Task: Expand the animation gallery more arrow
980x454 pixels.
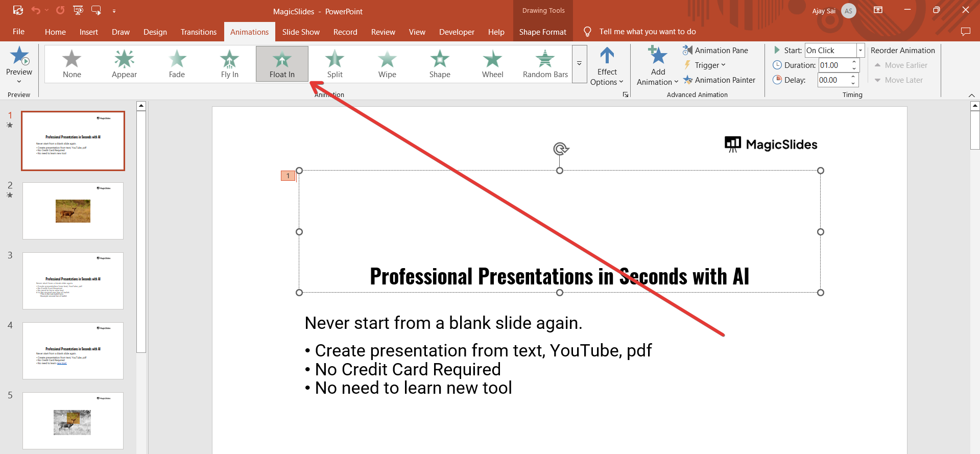Action: pyautogui.click(x=579, y=64)
